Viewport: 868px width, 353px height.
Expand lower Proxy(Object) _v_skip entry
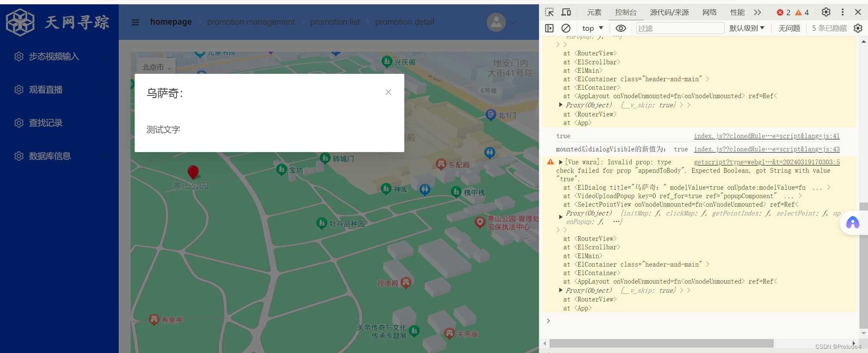click(561, 290)
